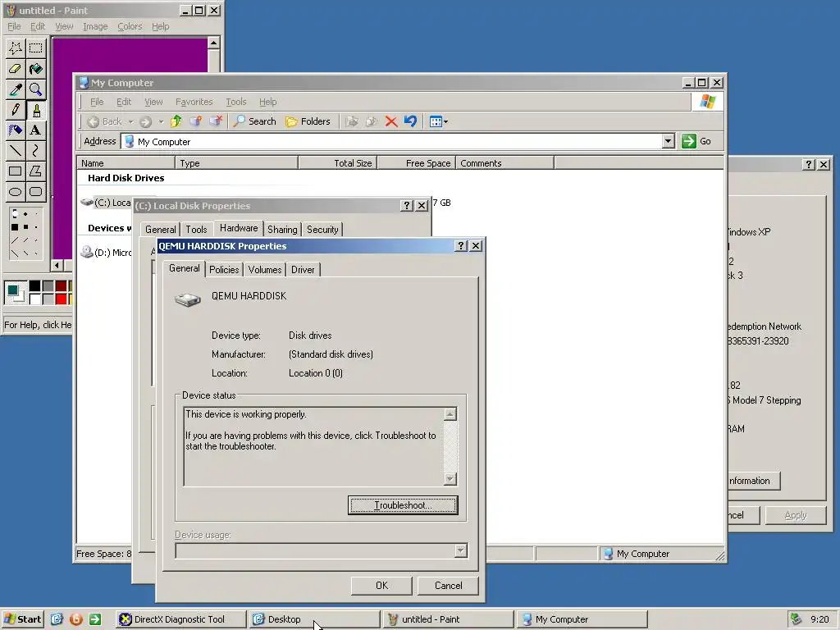The height and width of the screenshot is (630, 840).
Task: Select the Free-Form Select tool in Paint
Action: [16, 48]
